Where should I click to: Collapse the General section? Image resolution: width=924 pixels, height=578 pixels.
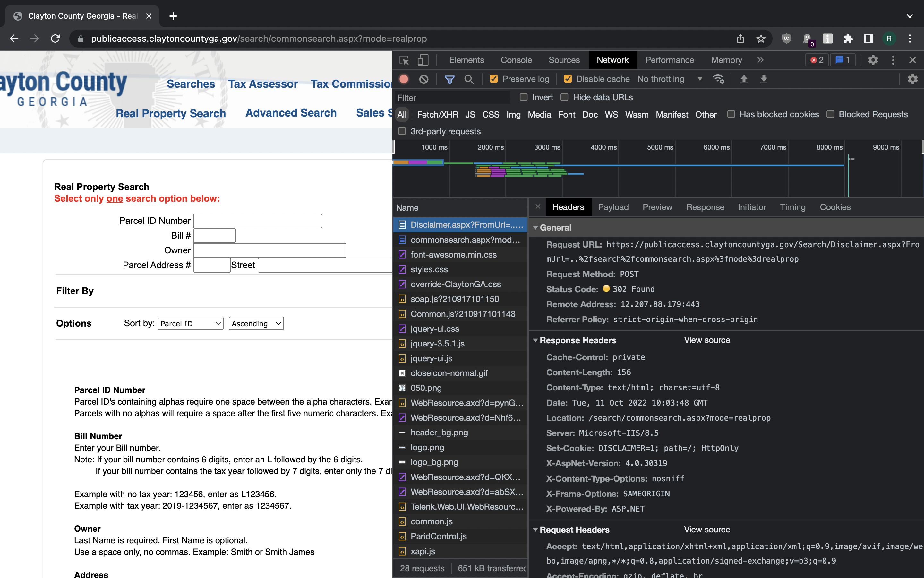(535, 228)
